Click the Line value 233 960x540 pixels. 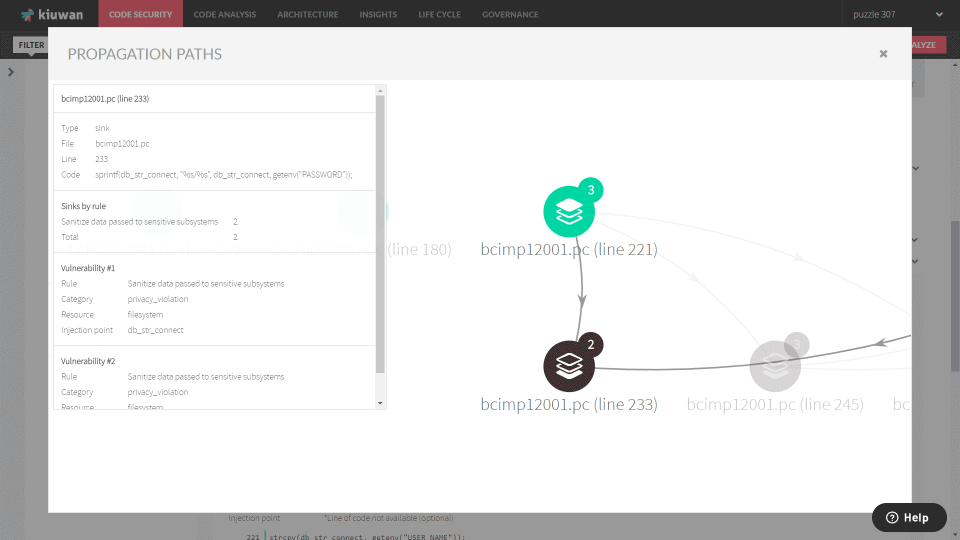click(x=102, y=159)
